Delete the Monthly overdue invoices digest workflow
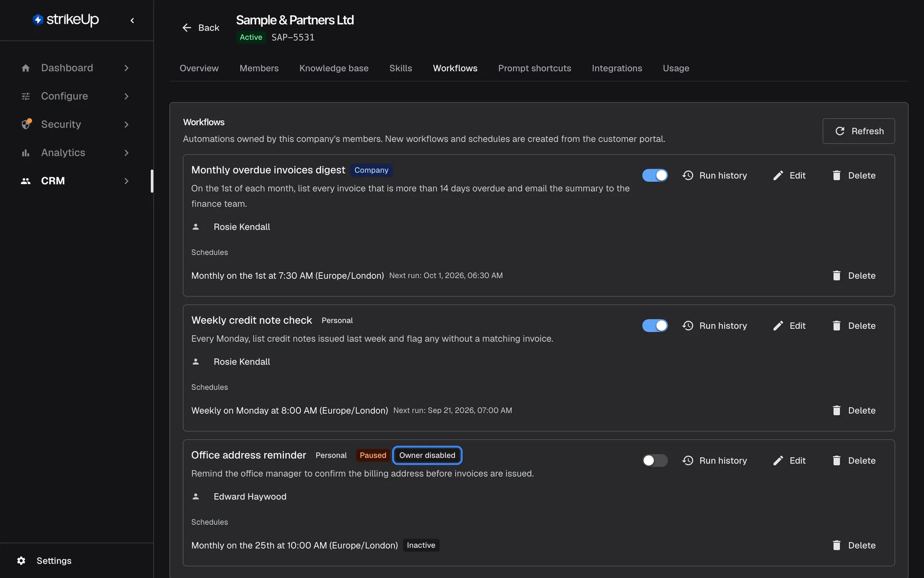Image resolution: width=924 pixels, height=578 pixels. pos(854,175)
